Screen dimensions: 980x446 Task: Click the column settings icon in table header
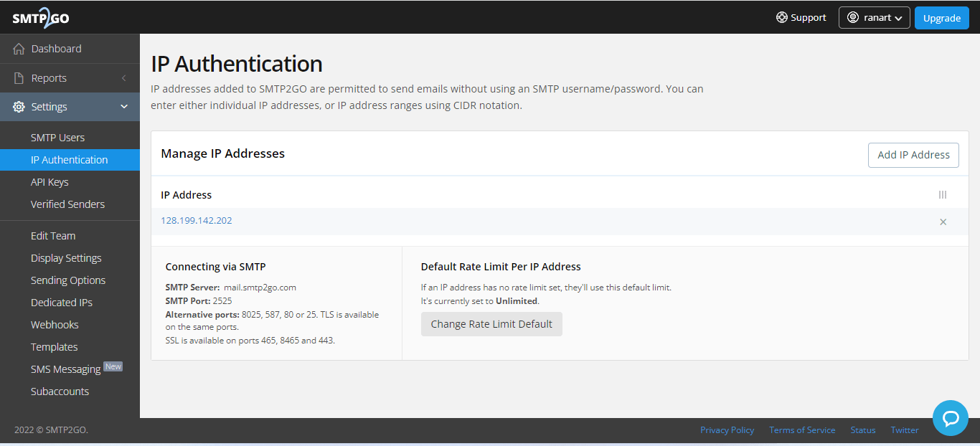click(x=943, y=195)
